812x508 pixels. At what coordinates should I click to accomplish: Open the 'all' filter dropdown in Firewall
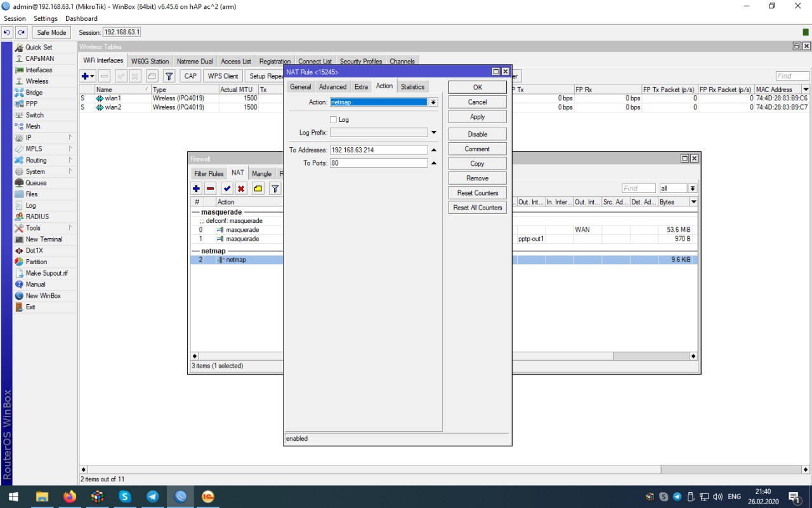pos(693,189)
